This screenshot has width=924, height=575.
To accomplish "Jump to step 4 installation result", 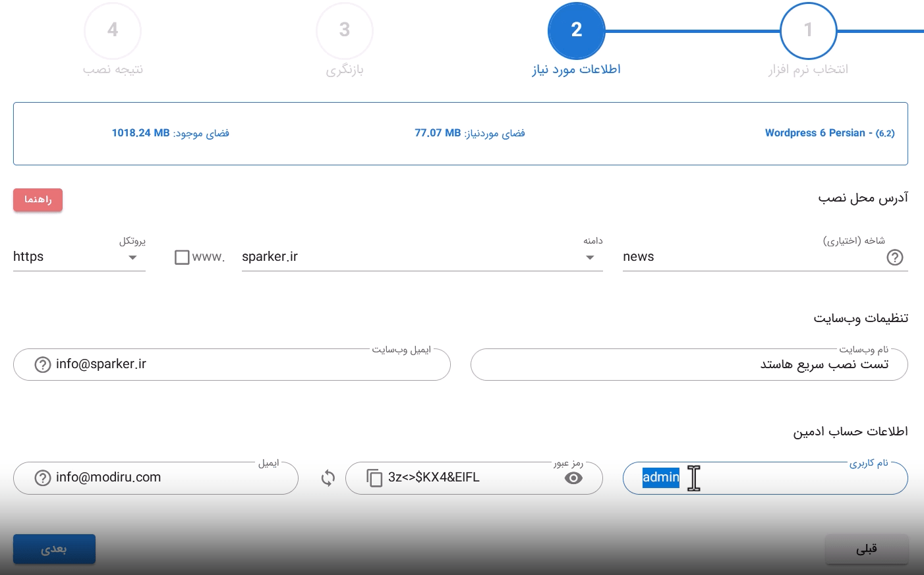I will [113, 30].
